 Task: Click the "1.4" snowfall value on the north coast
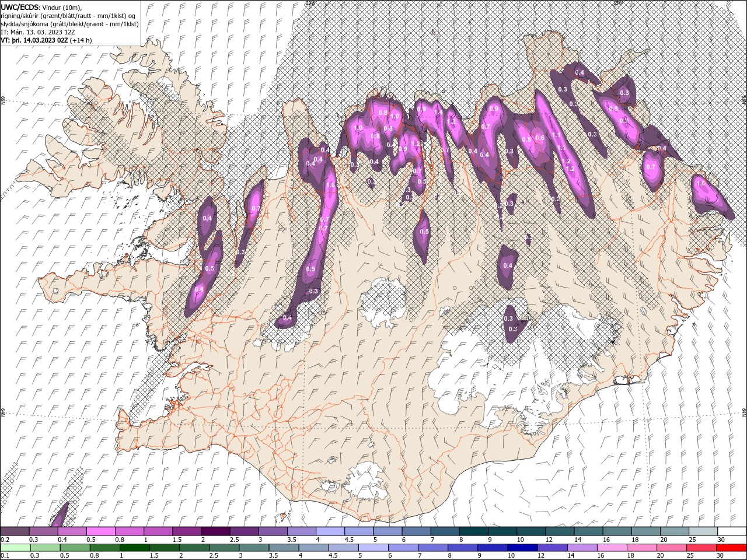[439, 113]
